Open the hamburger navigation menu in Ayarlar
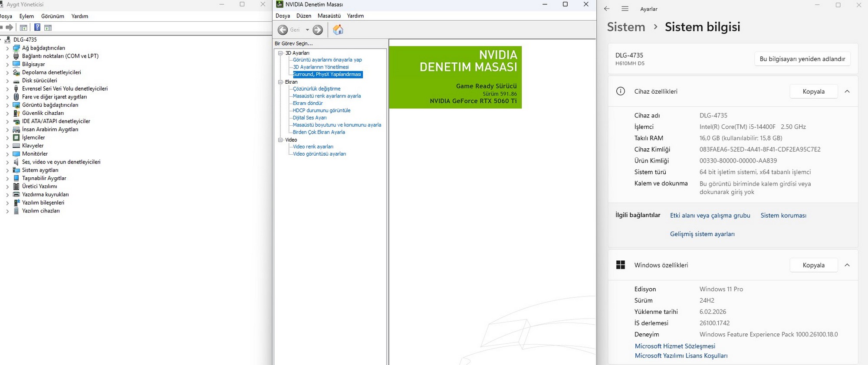 pyautogui.click(x=625, y=9)
